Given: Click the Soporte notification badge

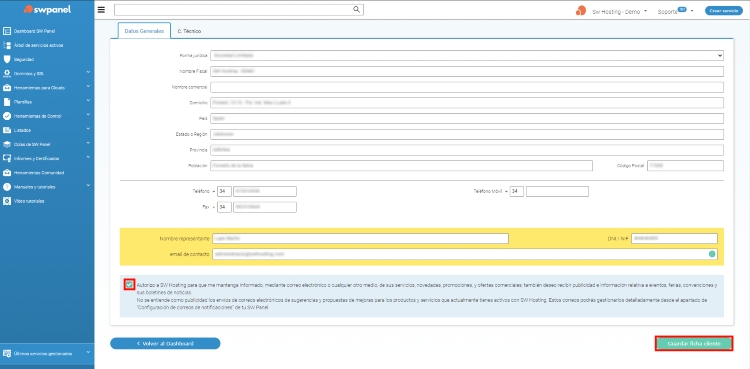Looking at the screenshot, I should click(x=683, y=9).
